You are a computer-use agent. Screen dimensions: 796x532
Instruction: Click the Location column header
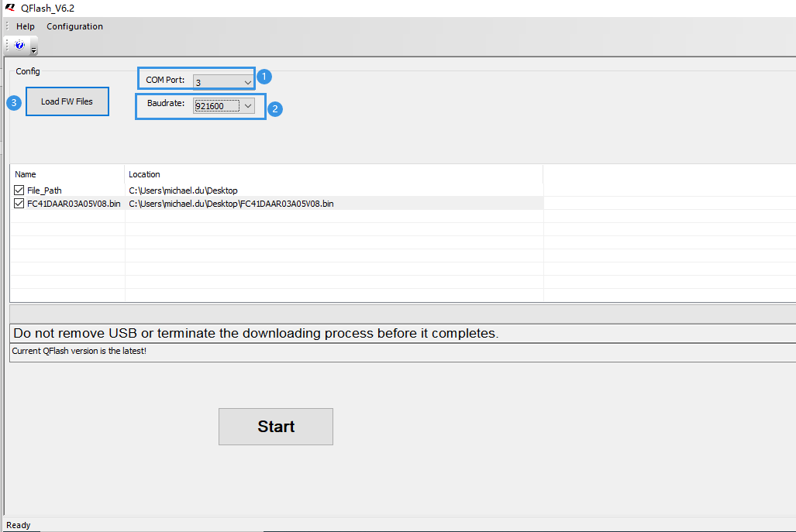tap(144, 173)
